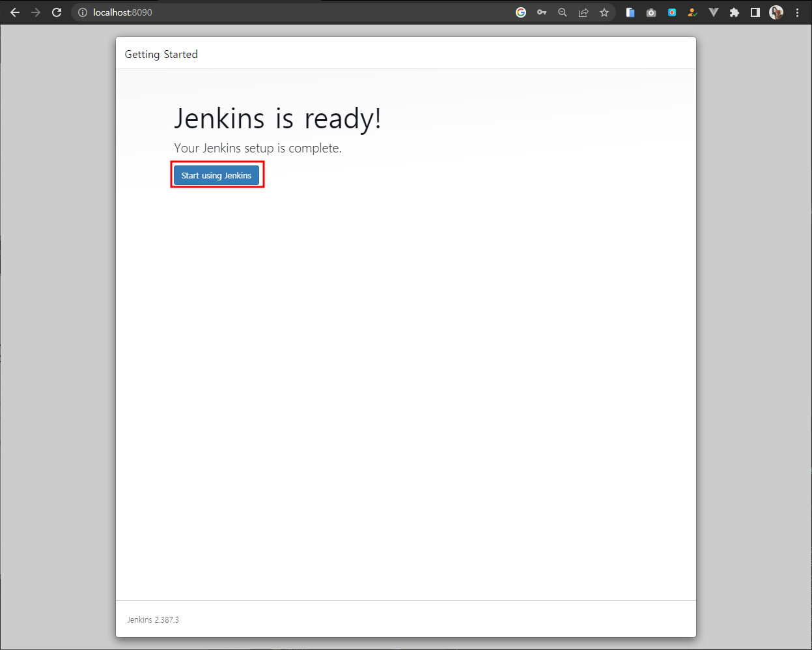
Task: Toggle the browser side panel
Action: click(755, 12)
